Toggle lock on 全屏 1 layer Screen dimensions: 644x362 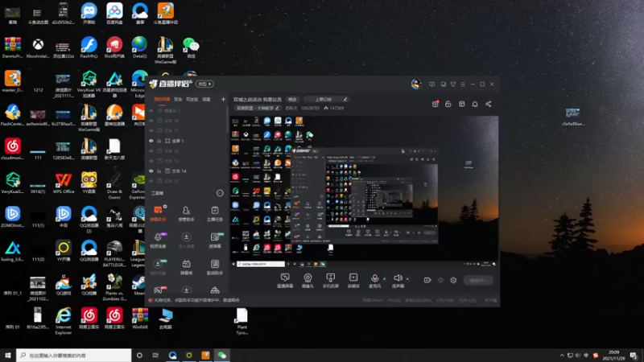point(159,141)
